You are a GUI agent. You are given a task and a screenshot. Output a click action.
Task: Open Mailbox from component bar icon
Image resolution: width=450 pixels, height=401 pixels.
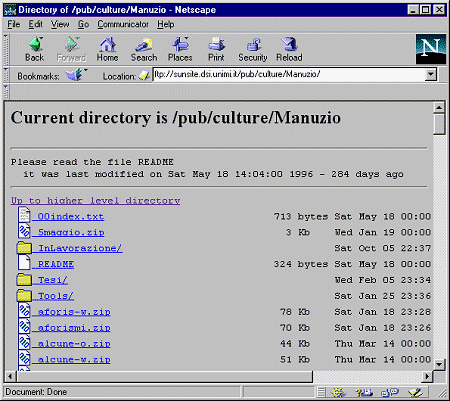coord(364,392)
